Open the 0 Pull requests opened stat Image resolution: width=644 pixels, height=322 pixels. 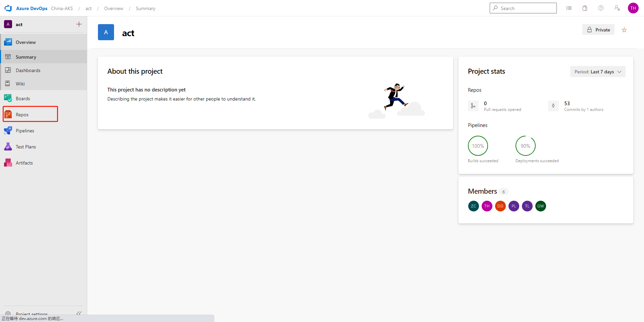coord(502,106)
